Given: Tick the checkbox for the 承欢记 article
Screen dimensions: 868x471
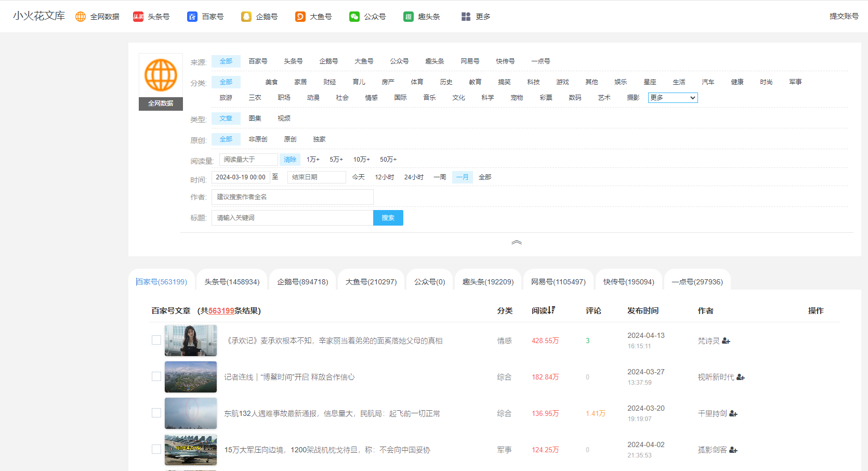Looking at the screenshot, I should [x=156, y=340].
